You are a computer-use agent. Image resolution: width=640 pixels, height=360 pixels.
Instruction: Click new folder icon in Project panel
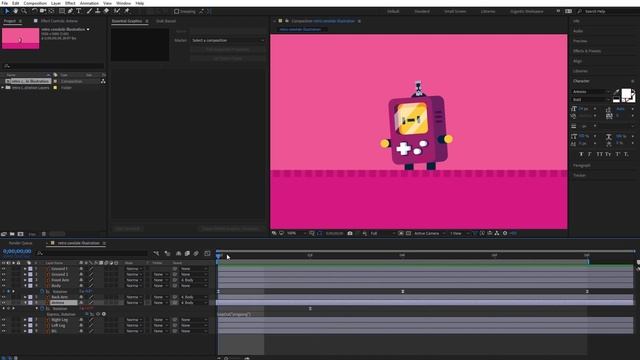12,234
